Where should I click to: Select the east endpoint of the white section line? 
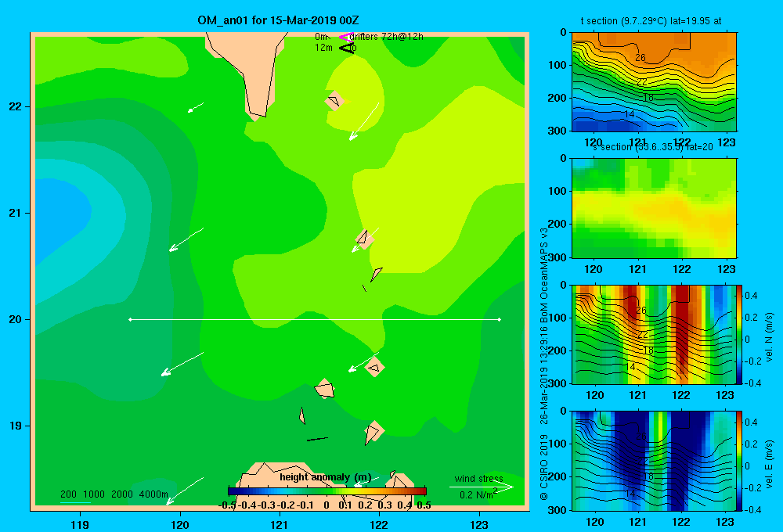[500, 319]
